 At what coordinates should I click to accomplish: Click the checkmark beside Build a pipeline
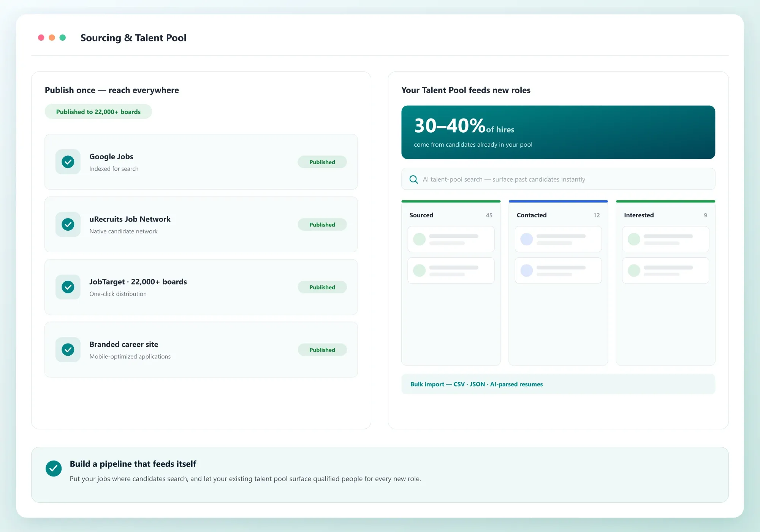coord(54,469)
